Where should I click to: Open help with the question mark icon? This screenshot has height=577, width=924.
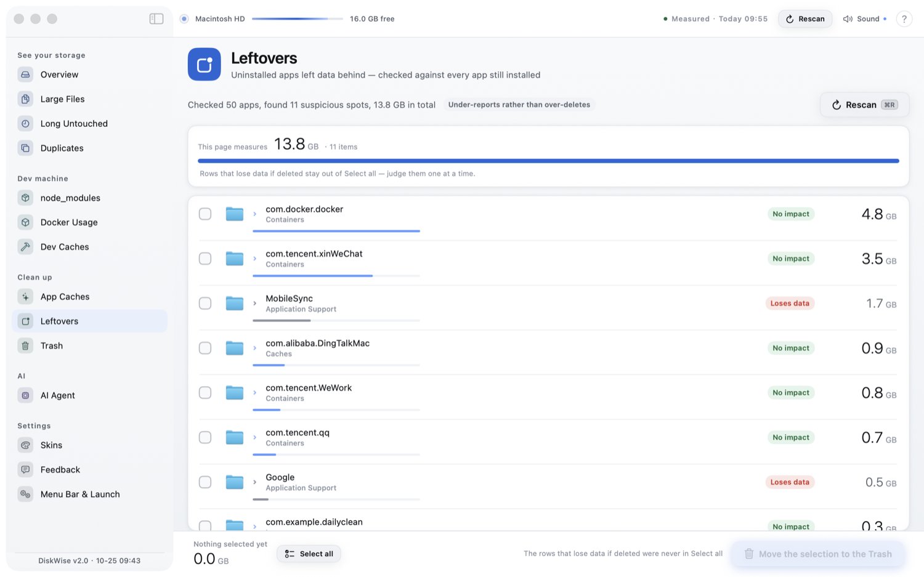pyautogui.click(x=904, y=19)
